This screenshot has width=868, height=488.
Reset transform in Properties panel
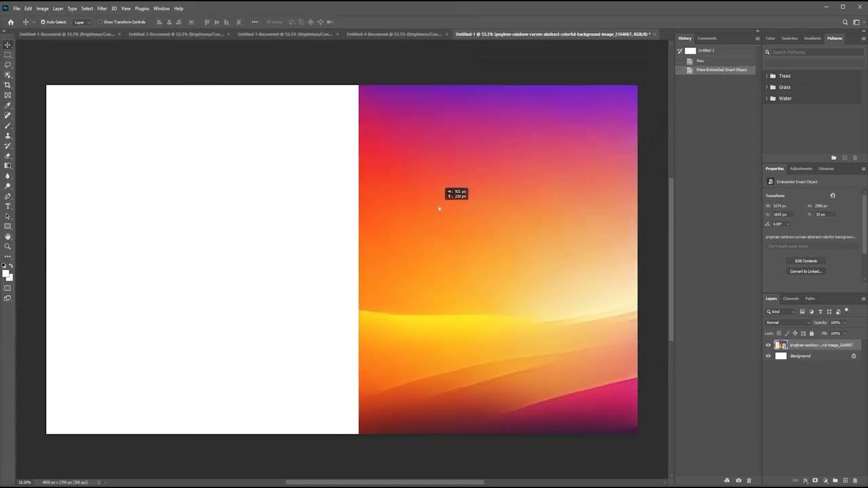(x=833, y=196)
